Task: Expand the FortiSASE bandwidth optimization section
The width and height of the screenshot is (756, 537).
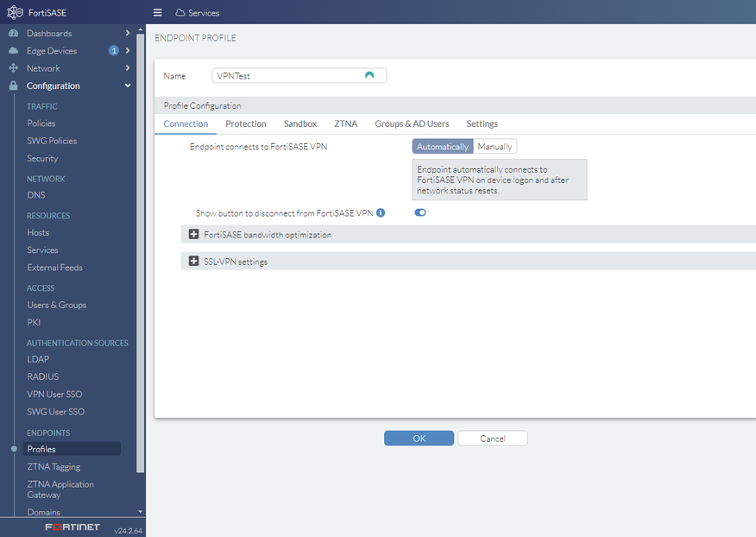Action: (193, 234)
